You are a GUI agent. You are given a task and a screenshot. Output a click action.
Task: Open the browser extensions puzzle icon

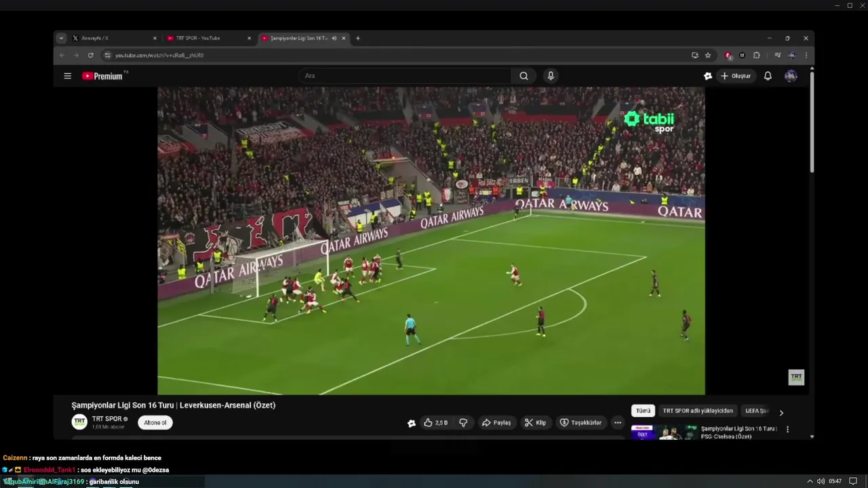[x=757, y=56]
